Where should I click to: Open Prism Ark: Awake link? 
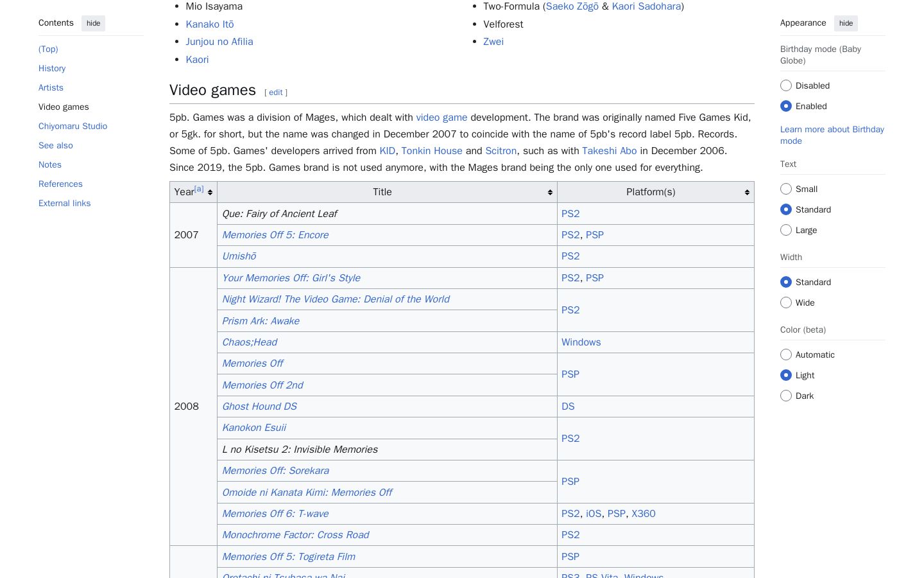(261, 321)
